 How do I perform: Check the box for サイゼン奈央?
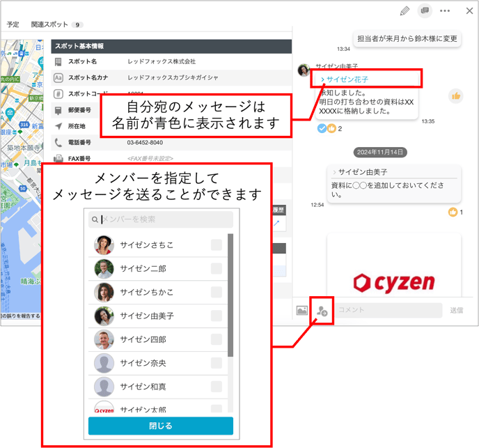click(217, 363)
